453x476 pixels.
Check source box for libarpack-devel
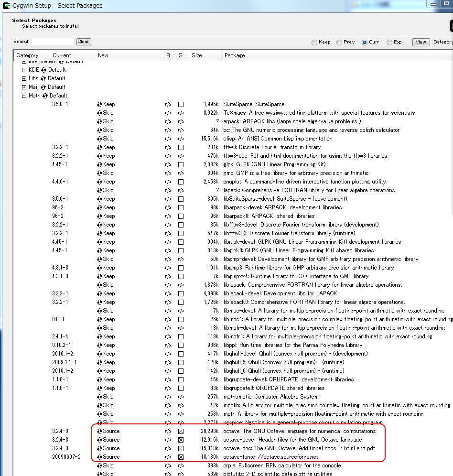(x=181, y=207)
